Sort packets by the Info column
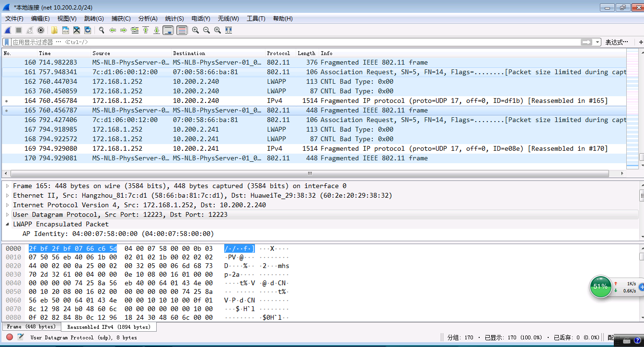 pyautogui.click(x=472, y=53)
